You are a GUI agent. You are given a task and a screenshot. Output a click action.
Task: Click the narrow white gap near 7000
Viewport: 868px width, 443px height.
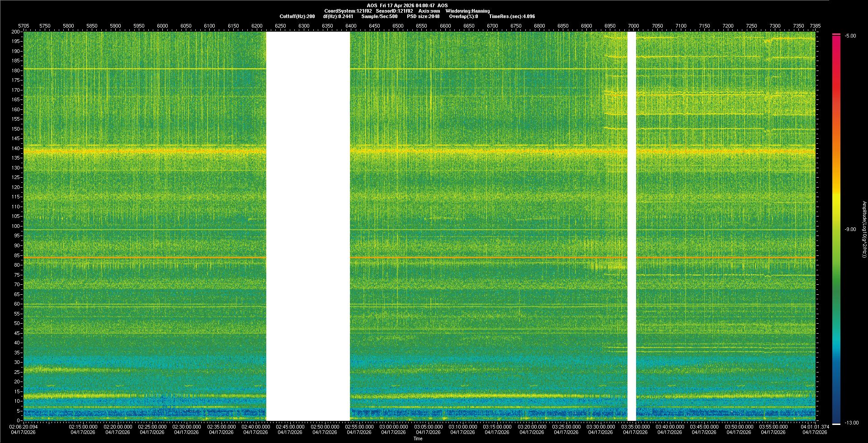632,226
